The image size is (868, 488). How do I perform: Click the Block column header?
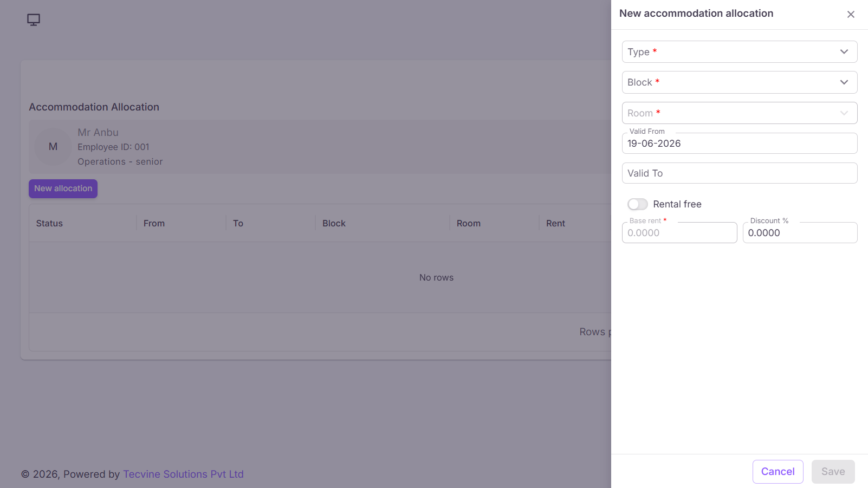click(x=334, y=223)
